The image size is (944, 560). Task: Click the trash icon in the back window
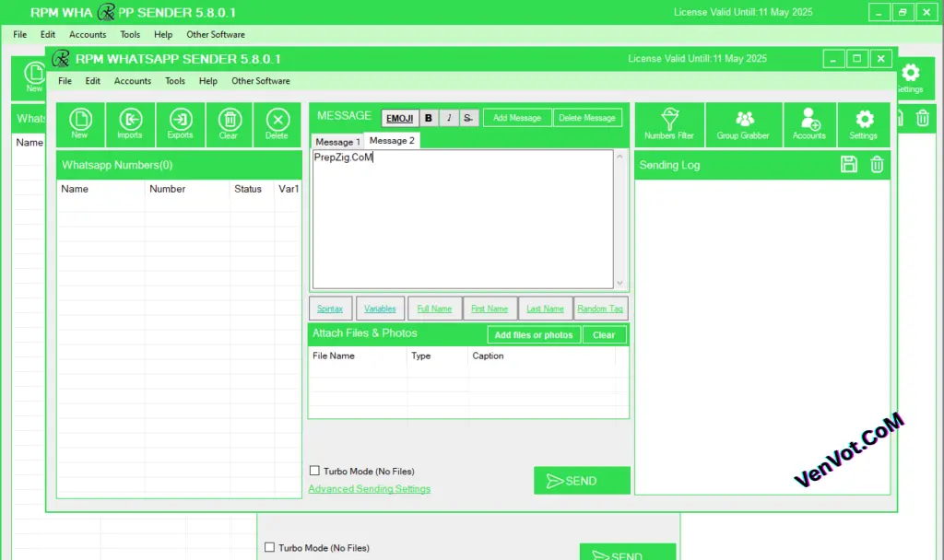click(922, 118)
